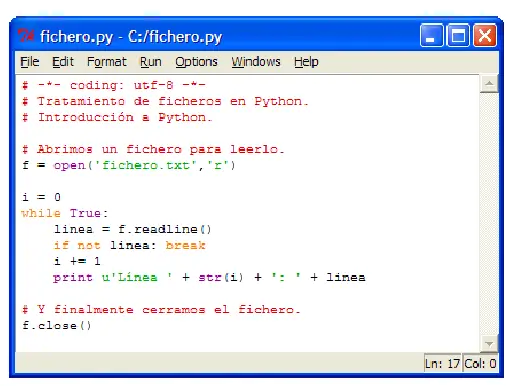The height and width of the screenshot is (386, 512).
Task: Close the fichero.py window
Action: [485, 35]
